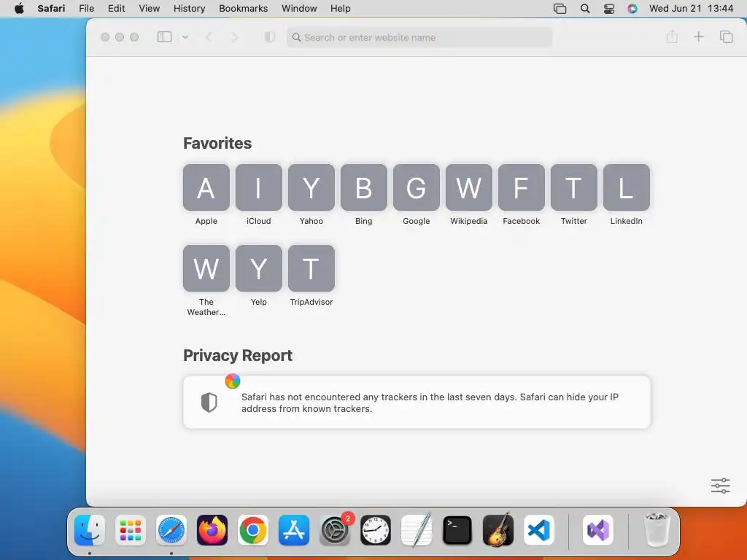
Task: Open the Apple menu
Action: click(x=19, y=9)
